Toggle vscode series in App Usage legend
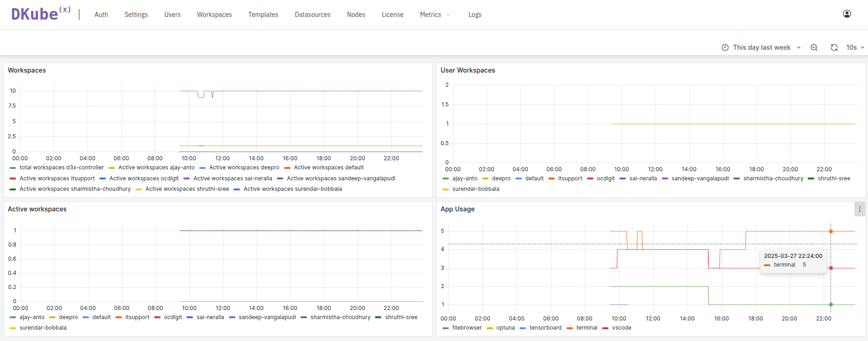 click(621, 328)
